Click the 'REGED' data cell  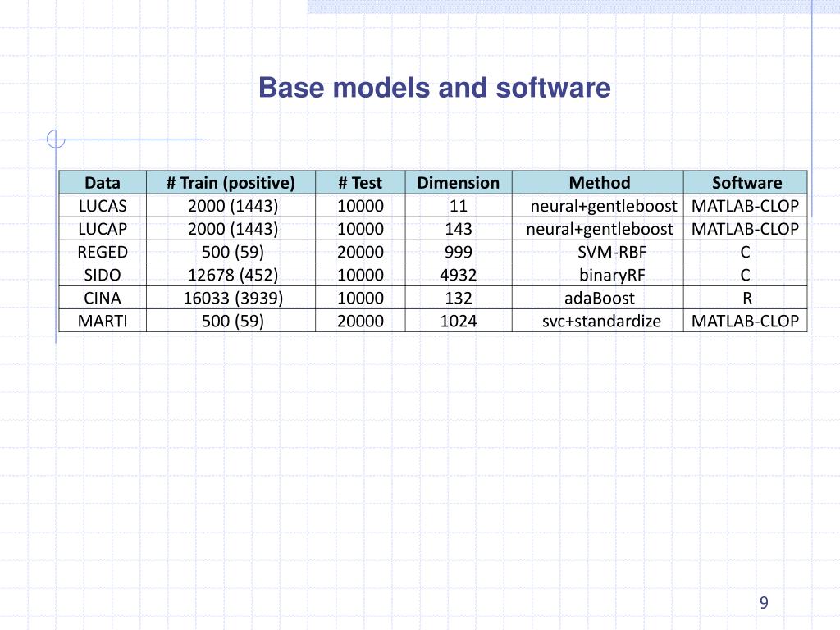coord(103,252)
